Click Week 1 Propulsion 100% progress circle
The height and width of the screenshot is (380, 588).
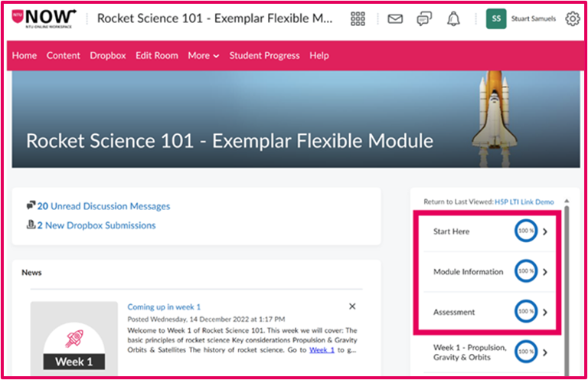tap(526, 352)
